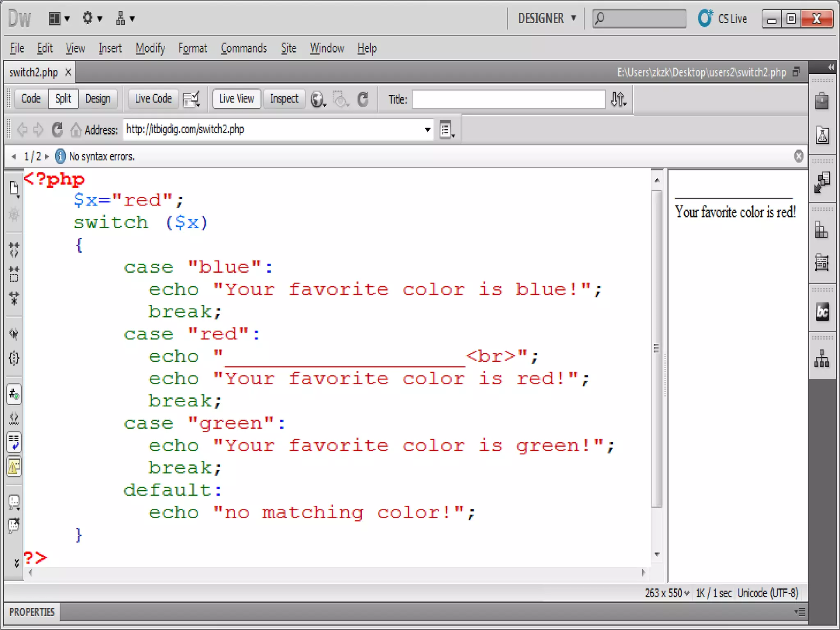Screen dimensions: 840x630
Task: Toggle Syntax Error Alerts in info bar
Action: tap(14, 467)
